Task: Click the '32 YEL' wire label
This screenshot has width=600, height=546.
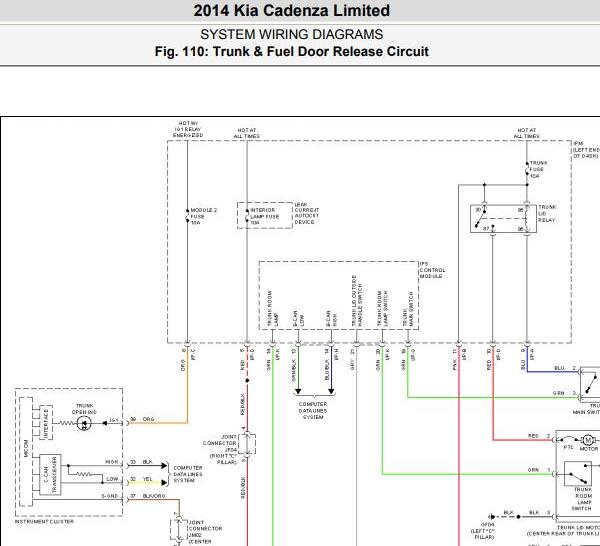Action: [141, 479]
